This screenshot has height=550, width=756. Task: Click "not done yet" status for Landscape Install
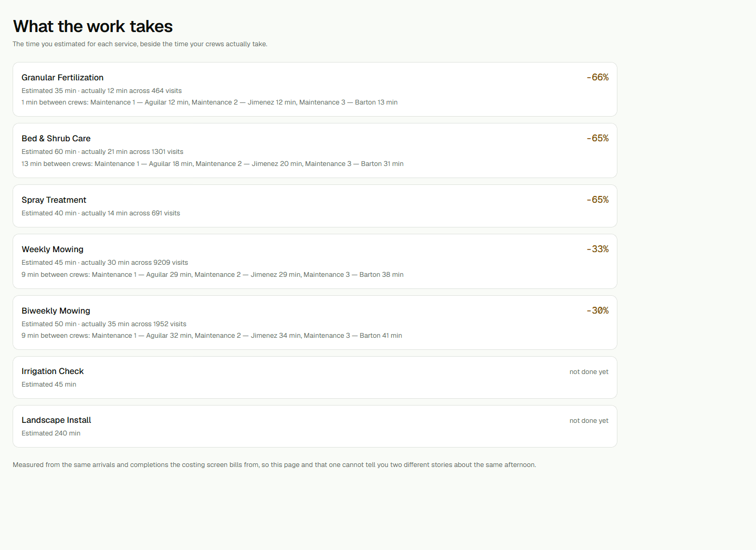click(589, 421)
